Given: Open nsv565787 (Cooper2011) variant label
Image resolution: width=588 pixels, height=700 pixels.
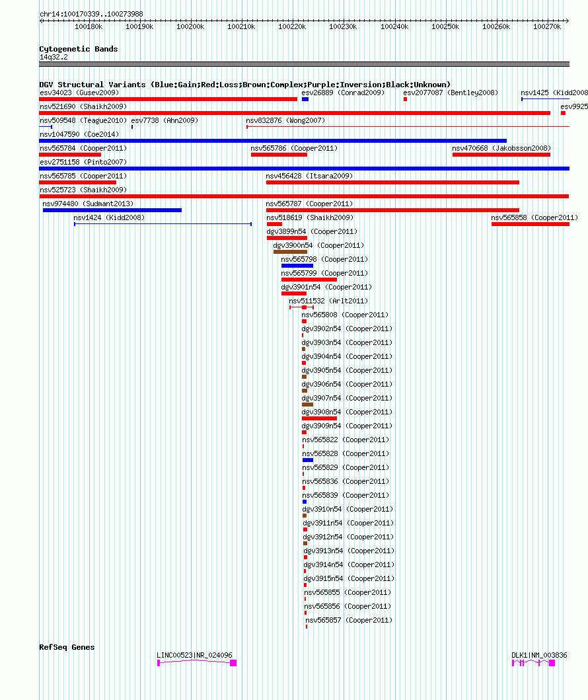Looking at the screenshot, I should [309, 204].
